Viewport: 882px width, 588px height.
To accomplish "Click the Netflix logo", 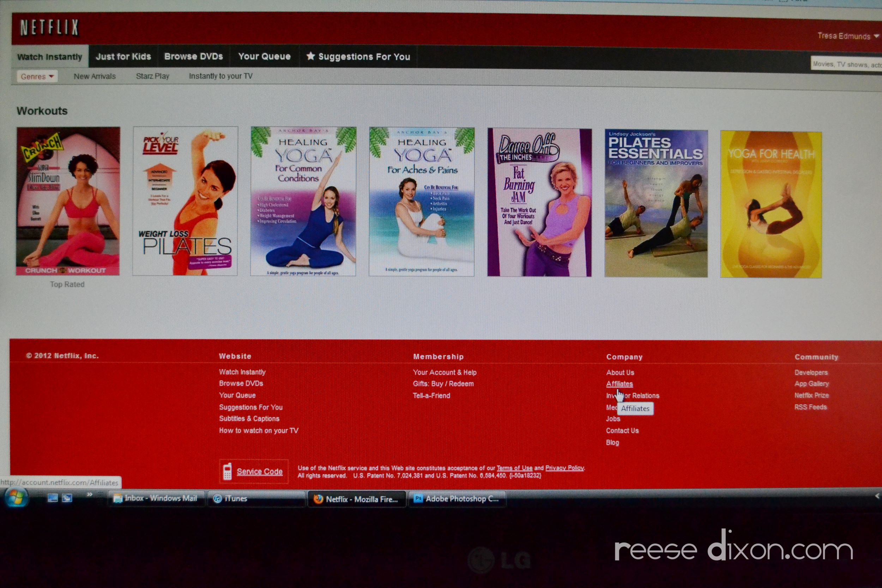I will 49,28.
